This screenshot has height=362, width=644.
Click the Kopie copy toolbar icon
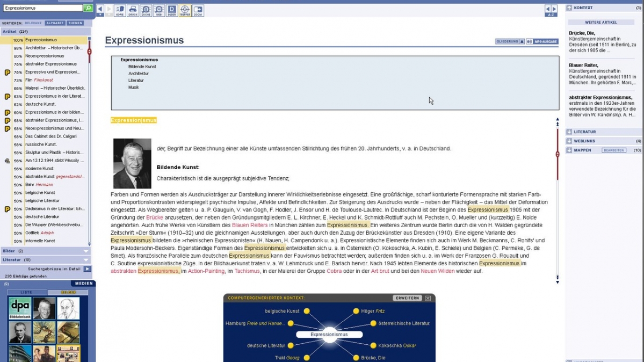pyautogui.click(x=119, y=10)
